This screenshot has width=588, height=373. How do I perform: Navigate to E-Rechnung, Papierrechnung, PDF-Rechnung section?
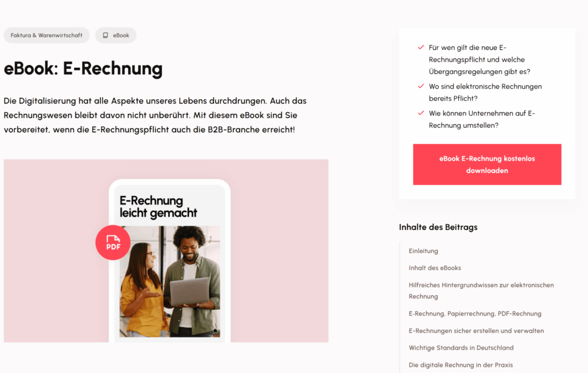(475, 314)
